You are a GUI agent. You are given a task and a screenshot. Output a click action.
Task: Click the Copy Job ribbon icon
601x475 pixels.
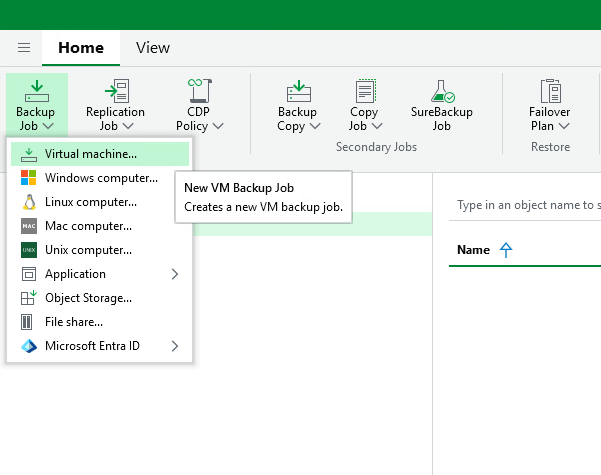click(365, 91)
